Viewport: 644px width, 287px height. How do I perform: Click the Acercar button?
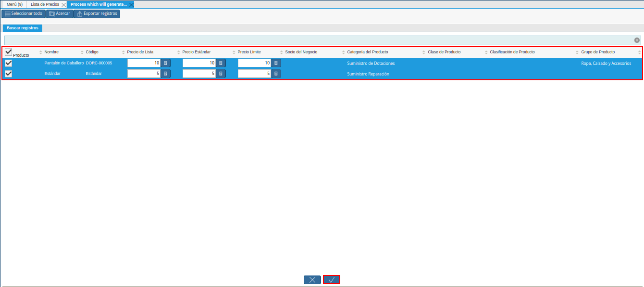(x=60, y=13)
